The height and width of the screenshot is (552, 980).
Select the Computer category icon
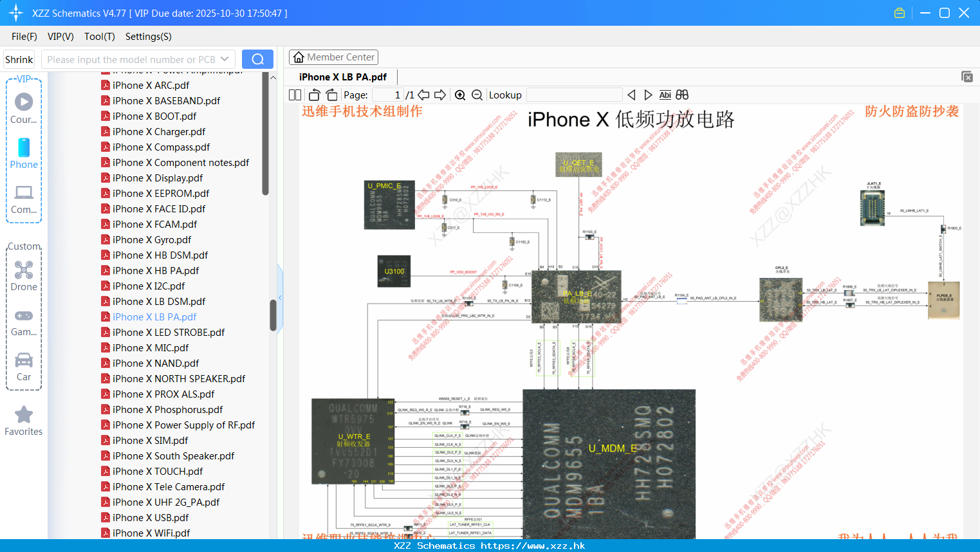[24, 199]
